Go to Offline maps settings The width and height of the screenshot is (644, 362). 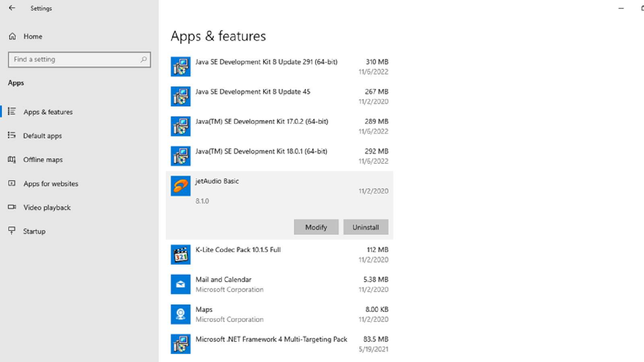pyautogui.click(x=43, y=160)
